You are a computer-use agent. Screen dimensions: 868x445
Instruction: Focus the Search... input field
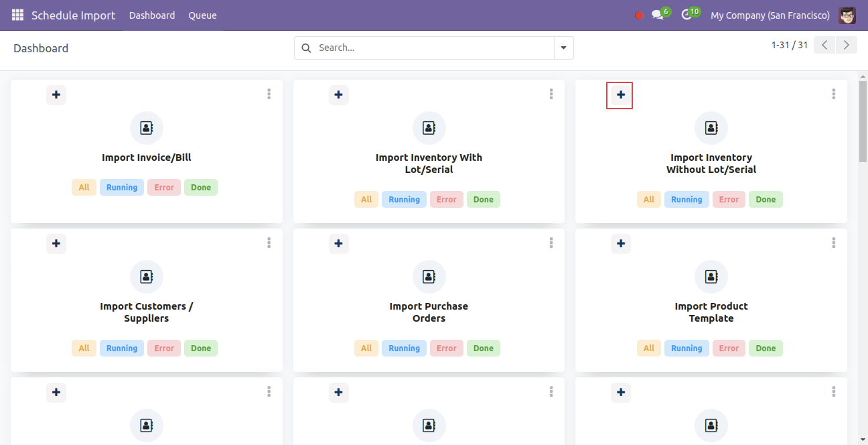point(434,48)
